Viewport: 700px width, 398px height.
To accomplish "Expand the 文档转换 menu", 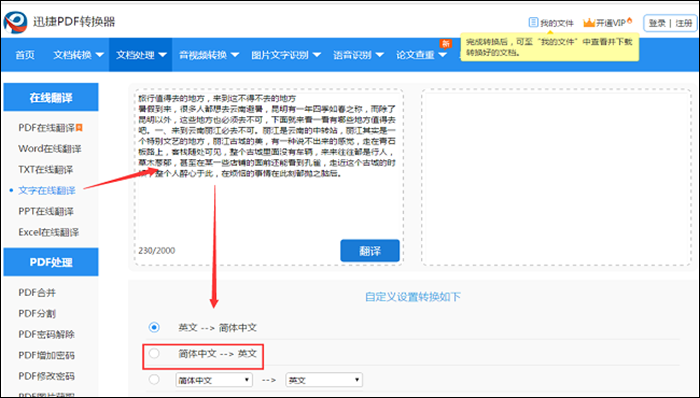I will tap(78, 55).
